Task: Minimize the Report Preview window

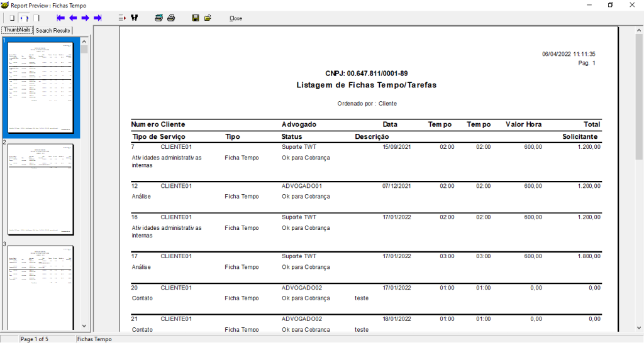Action: (x=589, y=5)
